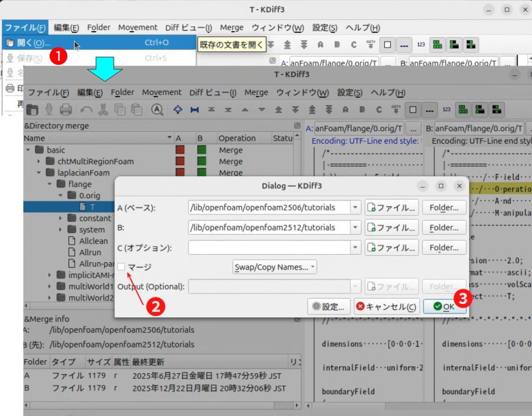Click the キャンセル(C) button
The image size is (532, 416).
(x=387, y=306)
